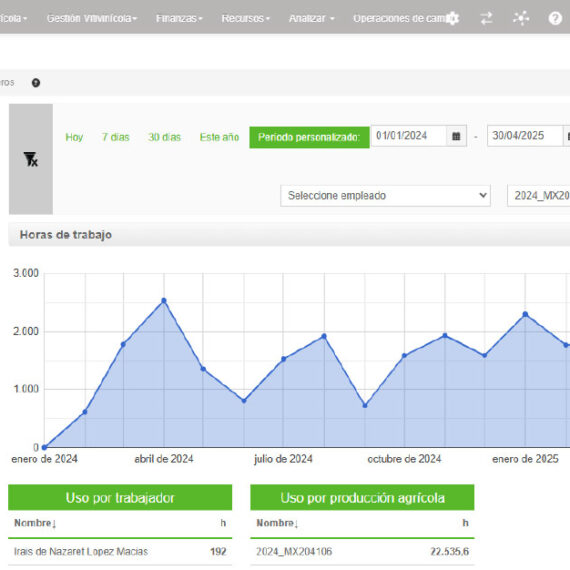This screenshot has width=570, height=570.
Task: Select the Hoy period filter
Action: click(x=74, y=137)
